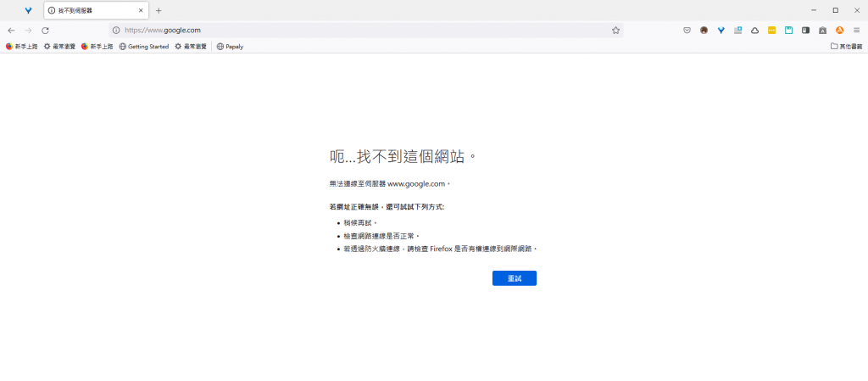Screen dimensions: 868x381
Task: Open the brown-haired avatar extension icon
Action: pyautogui.click(x=704, y=31)
